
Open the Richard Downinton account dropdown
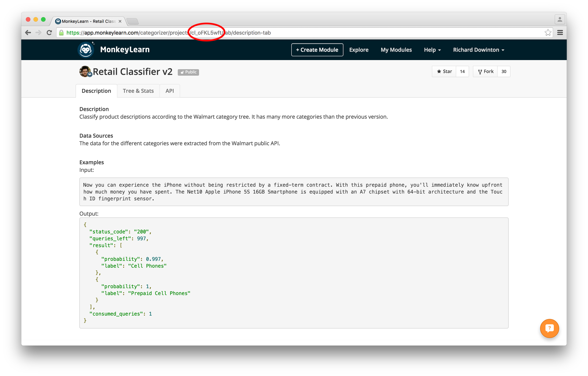(479, 50)
